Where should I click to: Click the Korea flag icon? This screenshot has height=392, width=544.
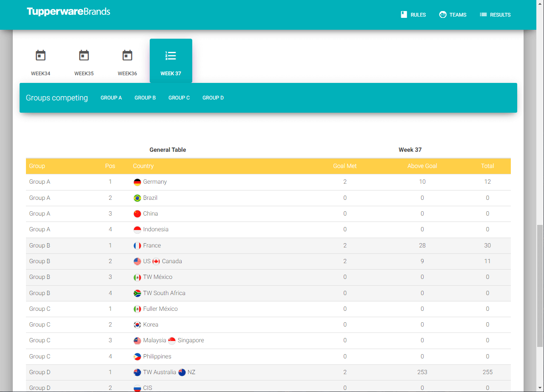click(x=137, y=325)
